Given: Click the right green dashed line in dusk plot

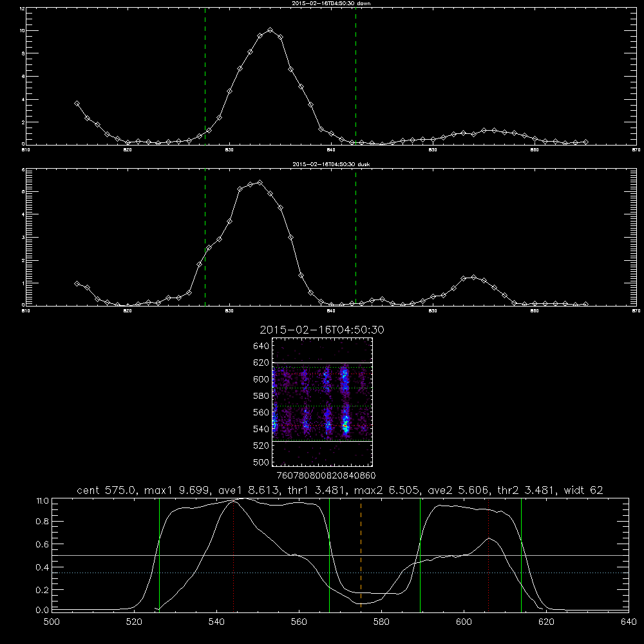Looking at the screenshot, I should coord(355,237).
